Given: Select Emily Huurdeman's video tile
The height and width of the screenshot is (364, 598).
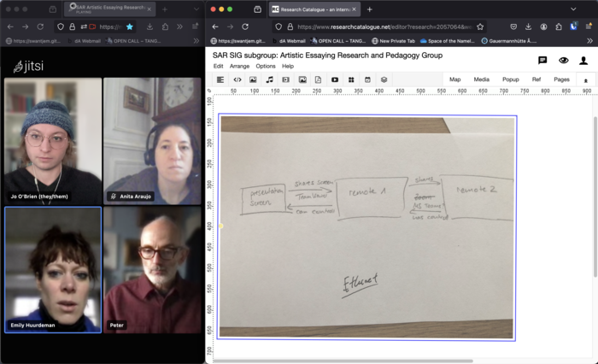Looking at the screenshot, I should pyautogui.click(x=53, y=269).
